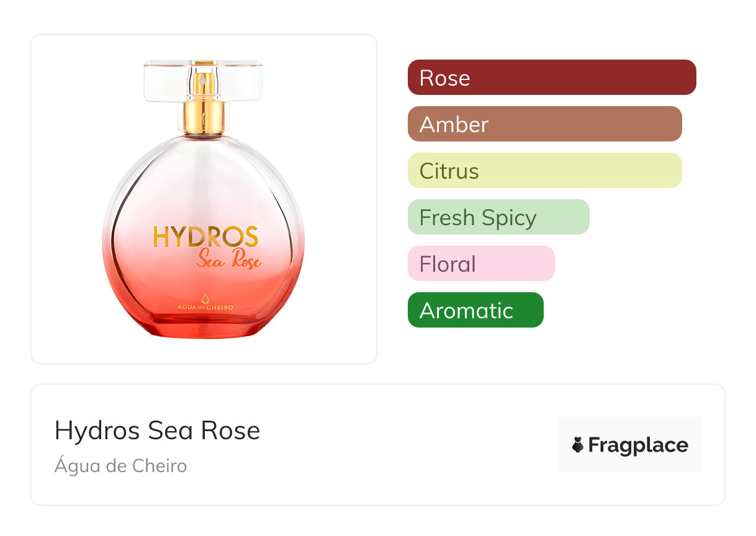
Task: Click the Hydros Sea Rose title
Action: tap(157, 430)
